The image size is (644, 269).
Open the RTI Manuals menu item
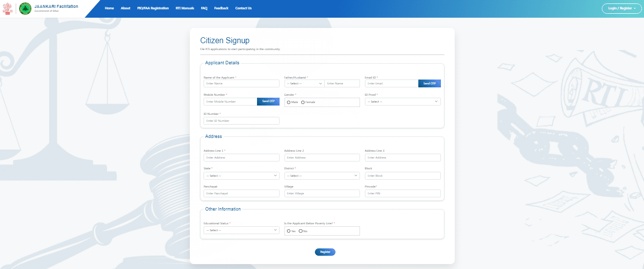[185, 8]
